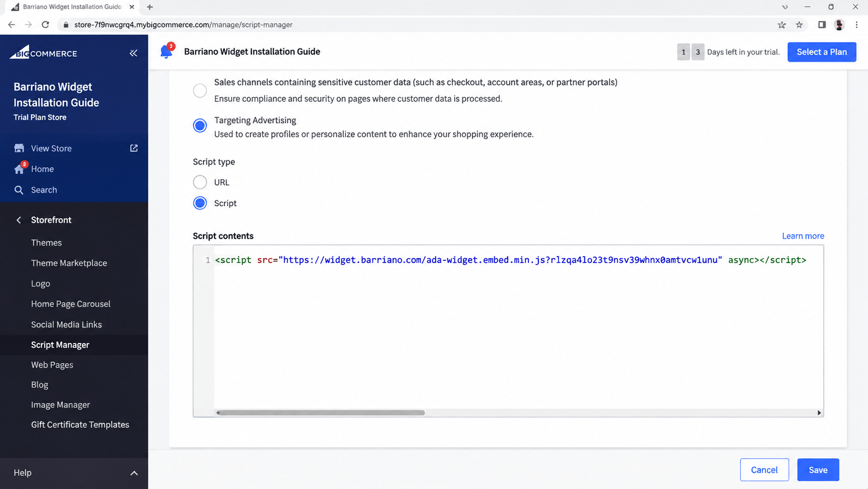The height and width of the screenshot is (489, 868).
Task: Open Themes in Storefront menu
Action: tap(46, 243)
